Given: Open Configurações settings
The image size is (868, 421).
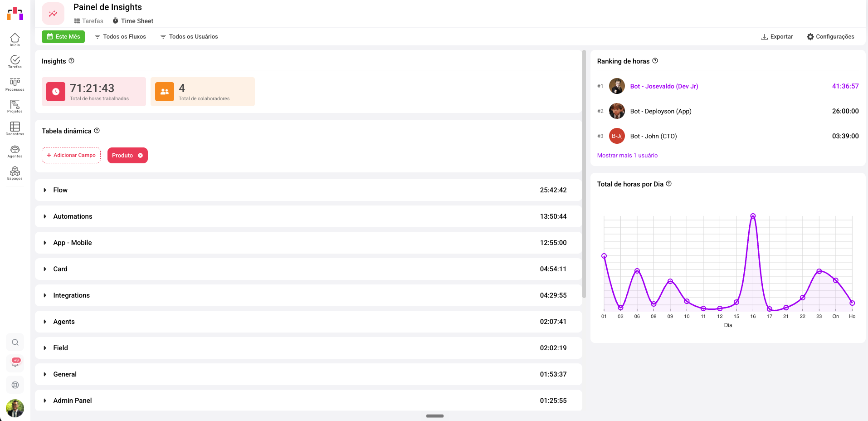Looking at the screenshot, I should 830,37.
